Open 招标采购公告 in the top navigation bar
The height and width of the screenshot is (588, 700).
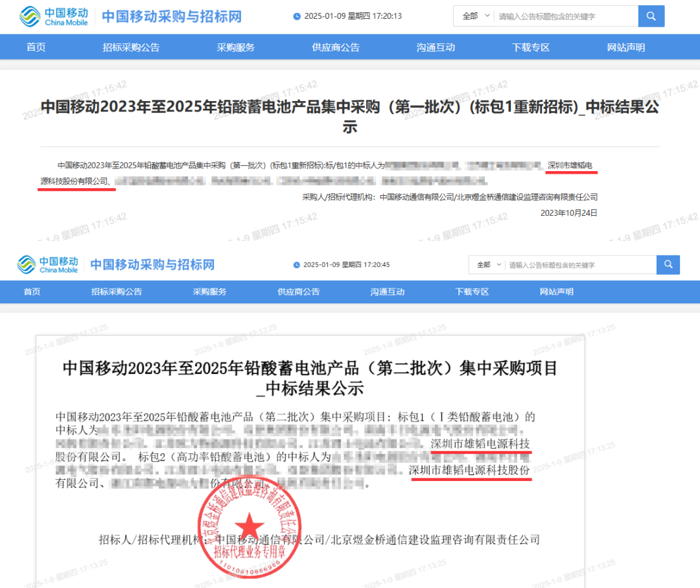(x=131, y=47)
